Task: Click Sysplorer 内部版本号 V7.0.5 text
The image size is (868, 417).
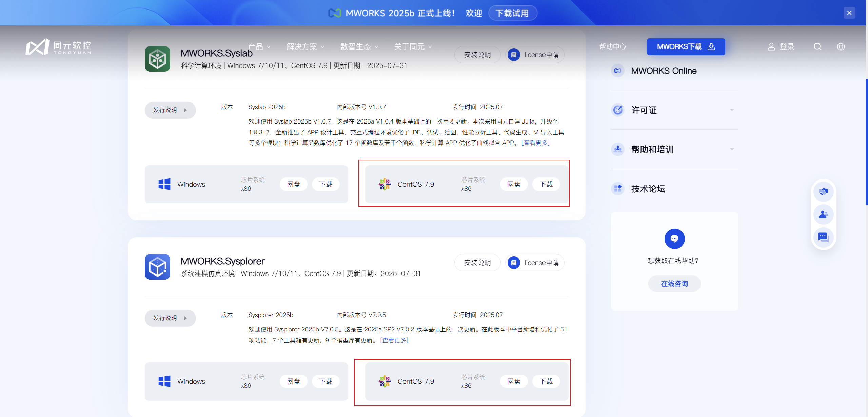Action: 361,315
